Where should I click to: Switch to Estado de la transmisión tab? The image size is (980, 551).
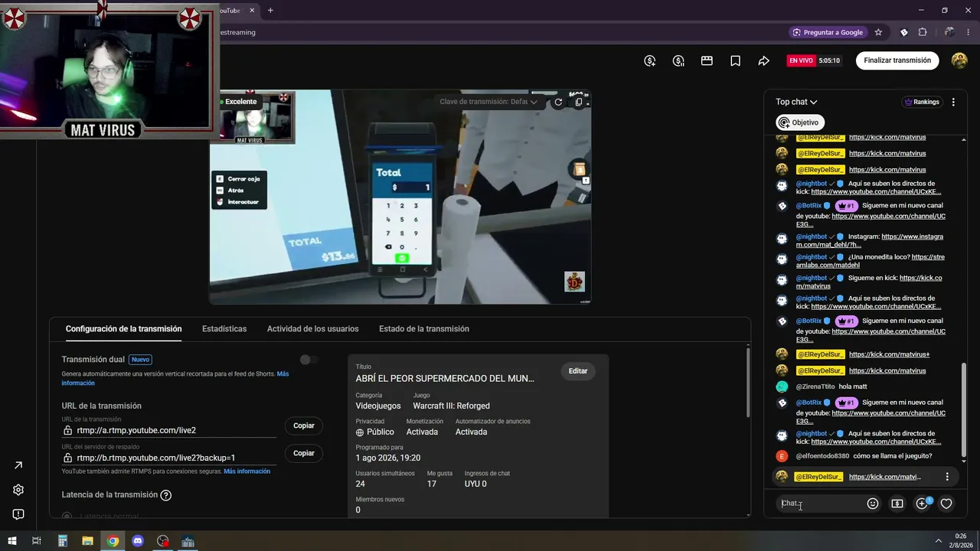click(424, 329)
